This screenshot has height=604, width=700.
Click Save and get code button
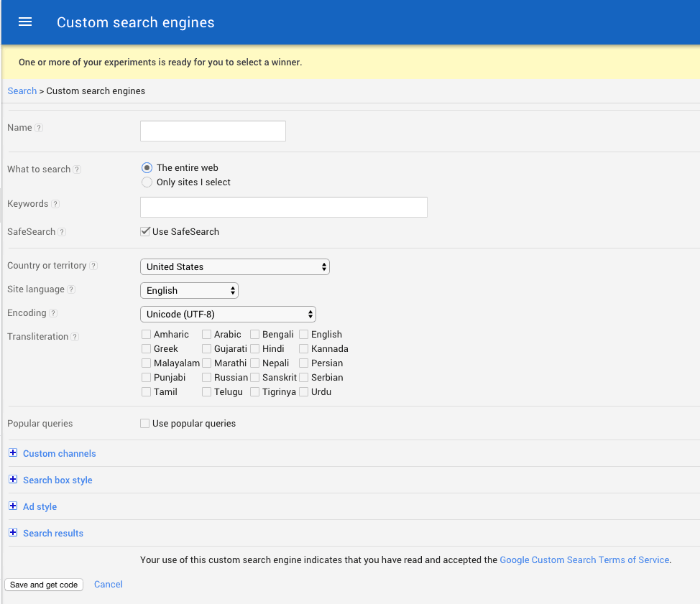coord(44,585)
